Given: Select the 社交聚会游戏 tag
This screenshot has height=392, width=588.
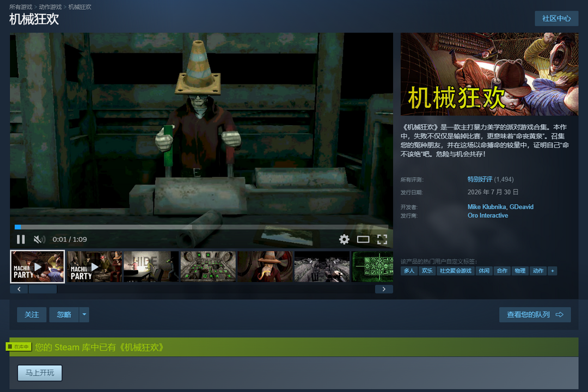Looking at the screenshot, I should coord(456,271).
